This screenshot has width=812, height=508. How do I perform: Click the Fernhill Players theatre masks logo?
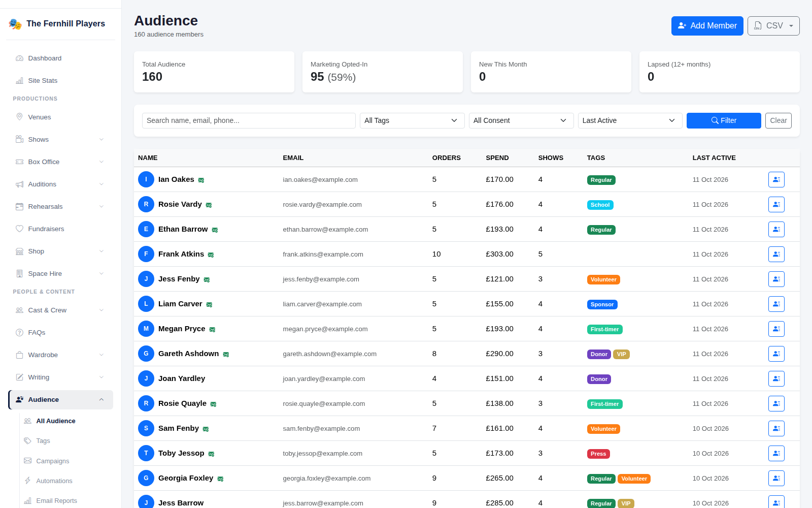click(15, 24)
